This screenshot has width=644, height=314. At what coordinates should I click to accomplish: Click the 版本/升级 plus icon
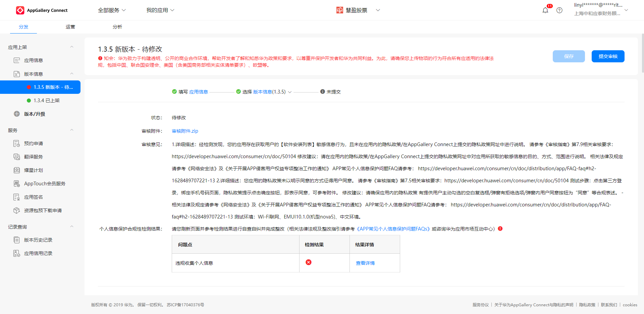click(x=17, y=114)
